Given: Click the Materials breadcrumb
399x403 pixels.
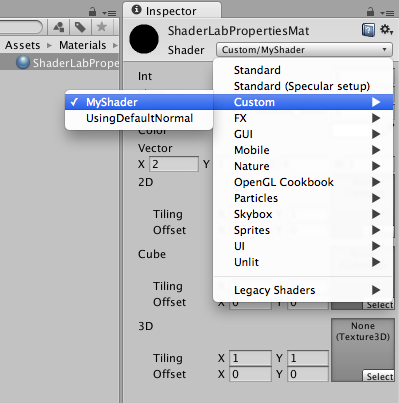Looking at the screenshot, I should pos(82,45).
